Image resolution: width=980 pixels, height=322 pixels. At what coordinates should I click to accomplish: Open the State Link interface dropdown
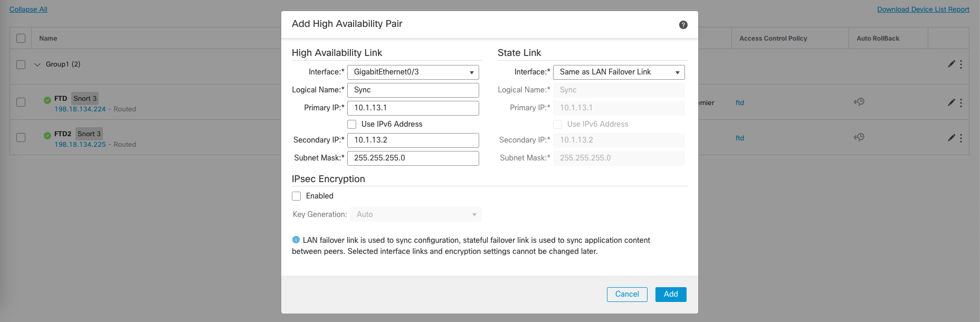(x=619, y=72)
